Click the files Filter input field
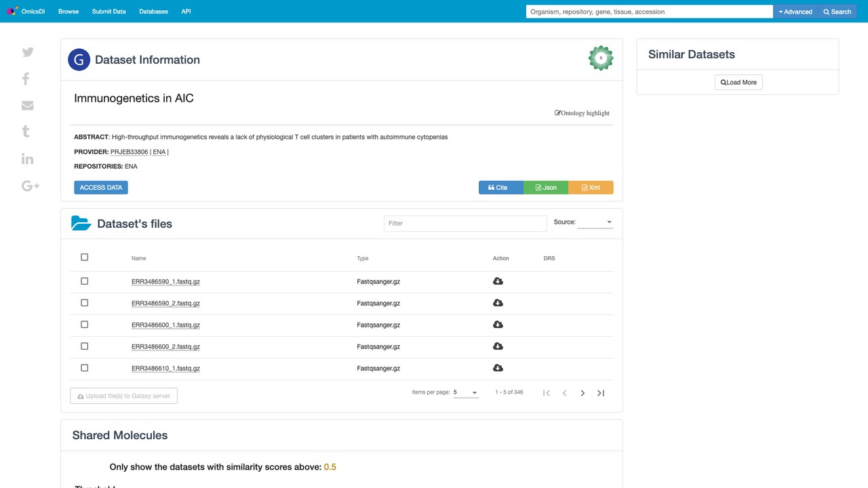 (x=465, y=223)
